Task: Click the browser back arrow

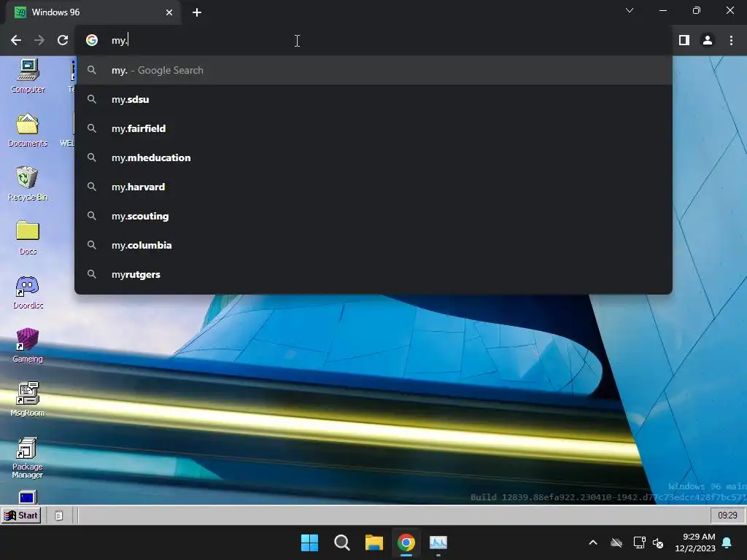Action: (x=16, y=41)
